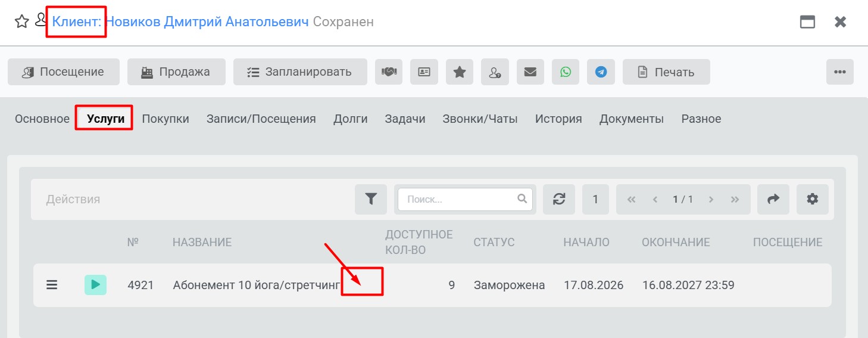The height and width of the screenshot is (338, 868).
Task: Click client name Новиков Дмитрий Анатольевич
Action: click(x=207, y=22)
